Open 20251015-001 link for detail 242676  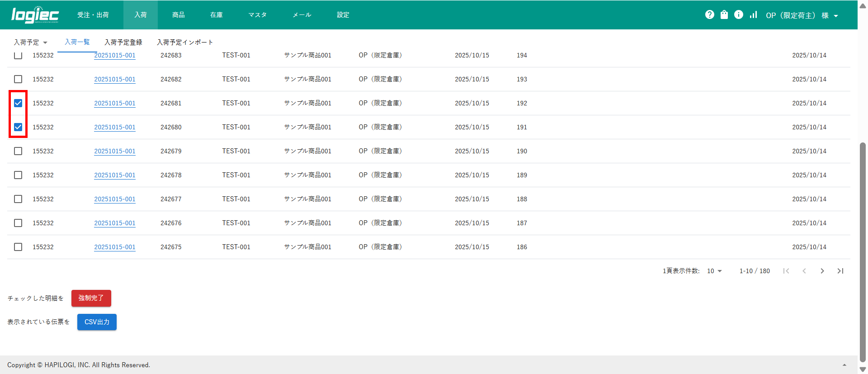point(115,223)
